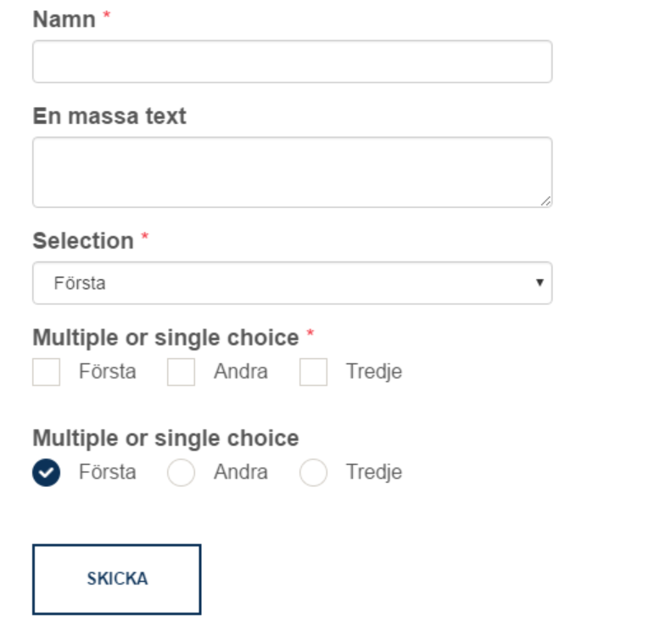Click the 'Multiple or single choice' heading above radios
The image size is (649, 644).
coord(165,438)
